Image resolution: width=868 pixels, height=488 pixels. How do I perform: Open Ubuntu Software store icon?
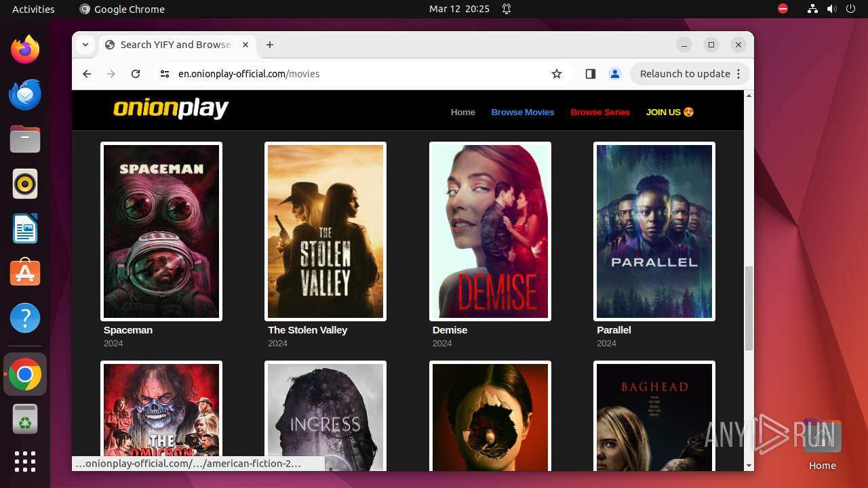25,273
